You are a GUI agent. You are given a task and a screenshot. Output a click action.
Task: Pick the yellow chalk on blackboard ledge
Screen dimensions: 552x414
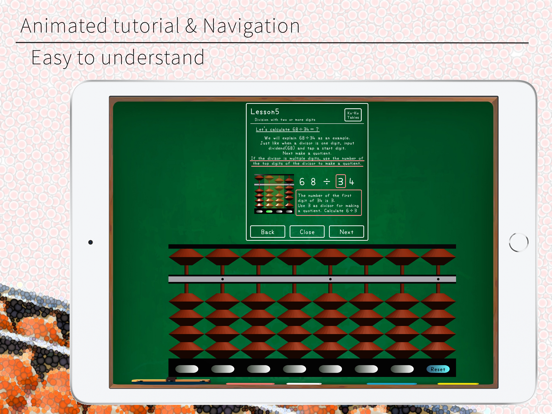click(x=458, y=384)
